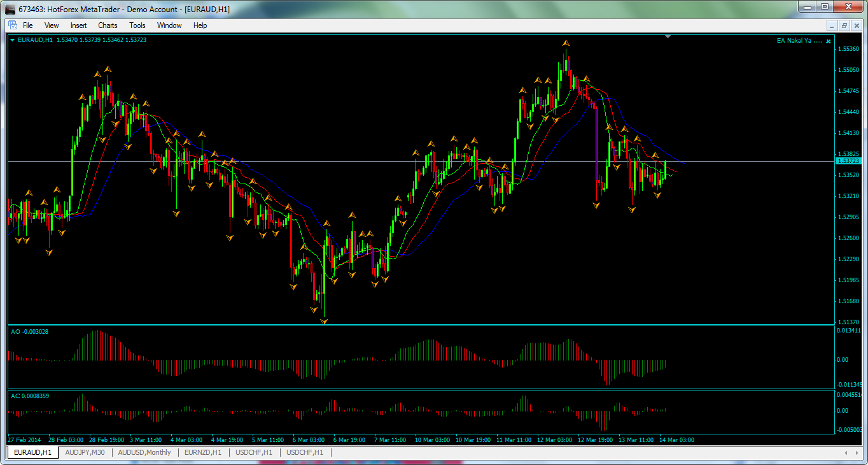Click the 10 Mar 03:00 time axis label
Screen dimensions: 868x465
[x=431, y=440]
